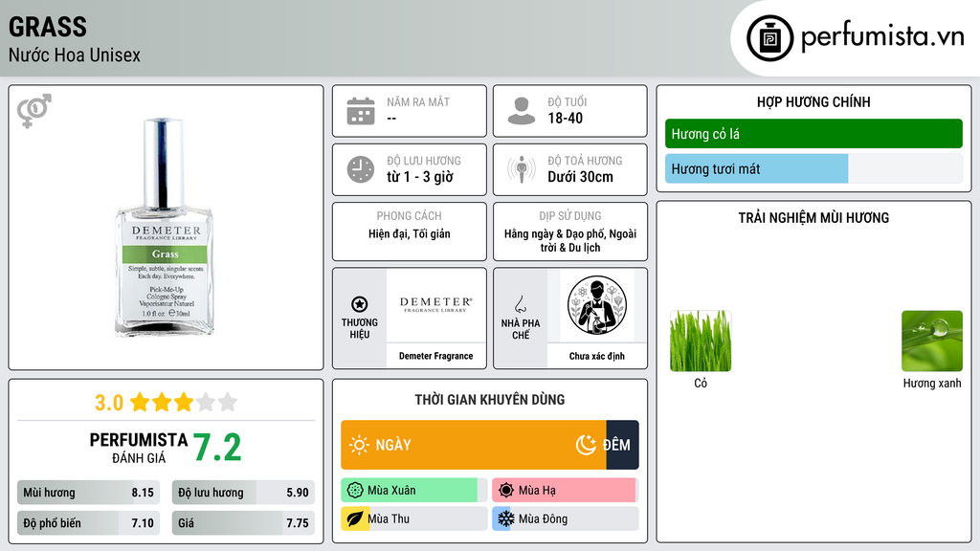Click the star badge icon above Thương hiệu
980x551 pixels.
tap(360, 304)
